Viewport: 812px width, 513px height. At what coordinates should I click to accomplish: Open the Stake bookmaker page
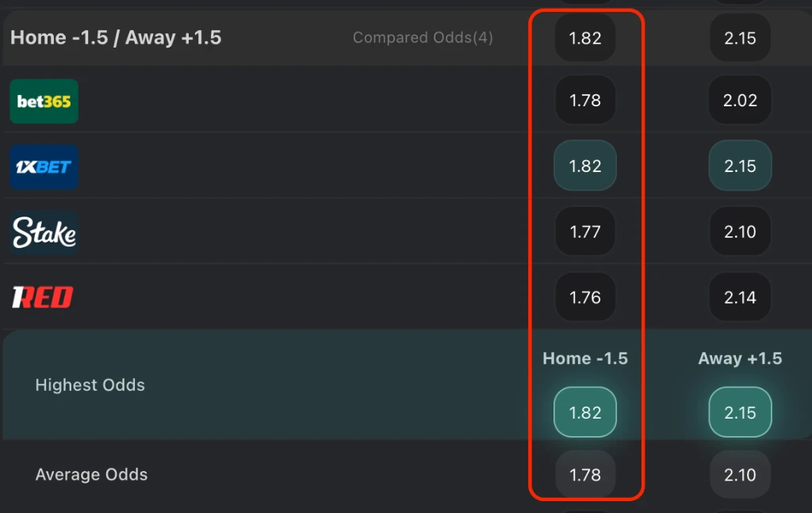[43, 232]
